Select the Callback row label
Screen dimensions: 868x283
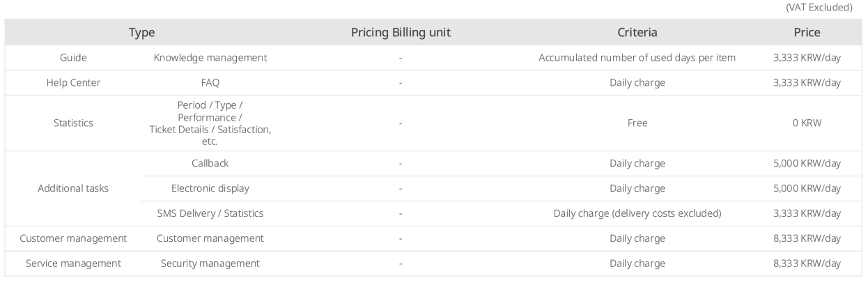(x=210, y=164)
